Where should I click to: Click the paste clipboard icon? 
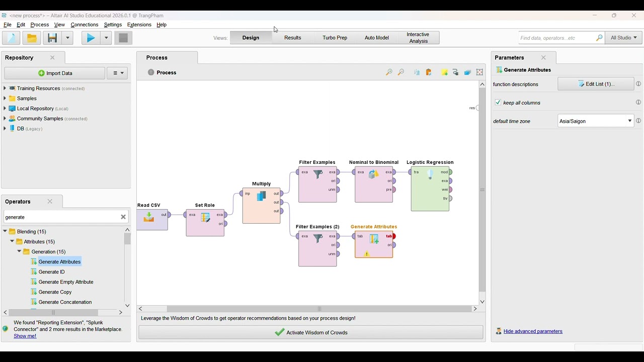pos(429,73)
